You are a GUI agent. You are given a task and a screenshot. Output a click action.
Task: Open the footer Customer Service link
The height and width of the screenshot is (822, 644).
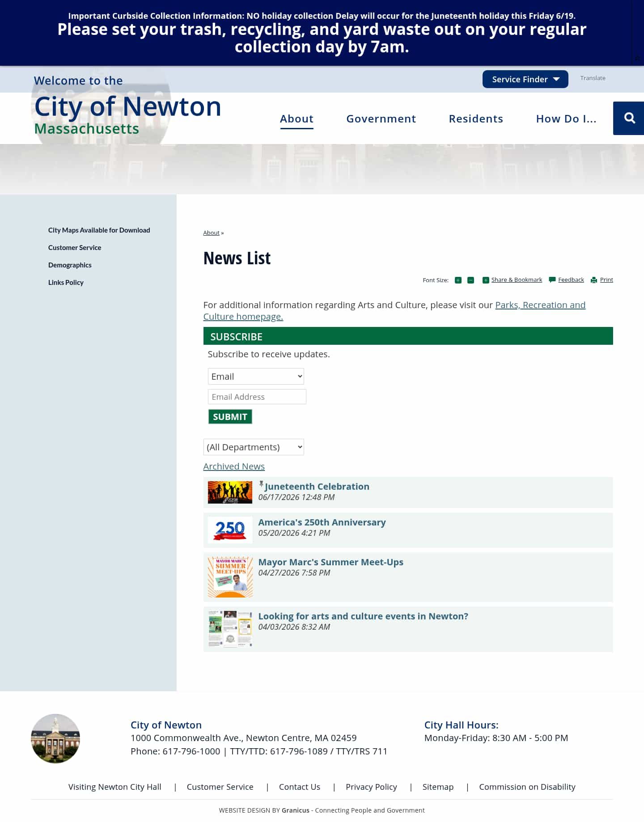pos(220,787)
